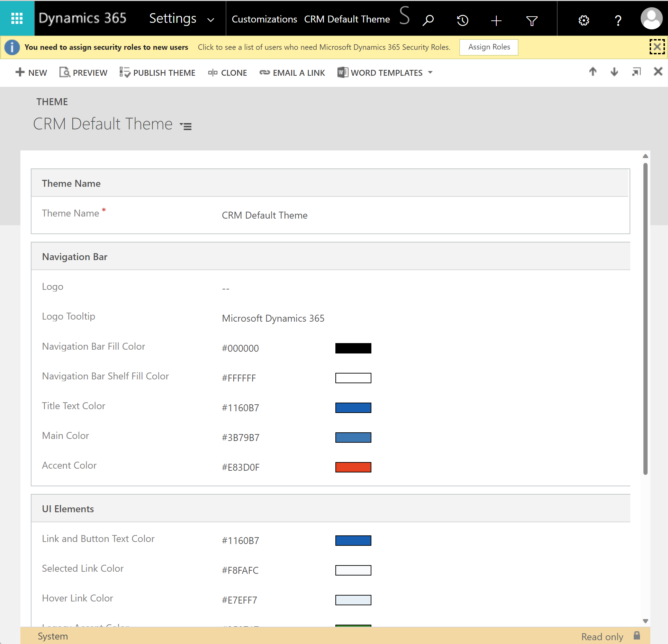
Task: Click Publish Theme command
Action: pyautogui.click(x=157, y=73)
